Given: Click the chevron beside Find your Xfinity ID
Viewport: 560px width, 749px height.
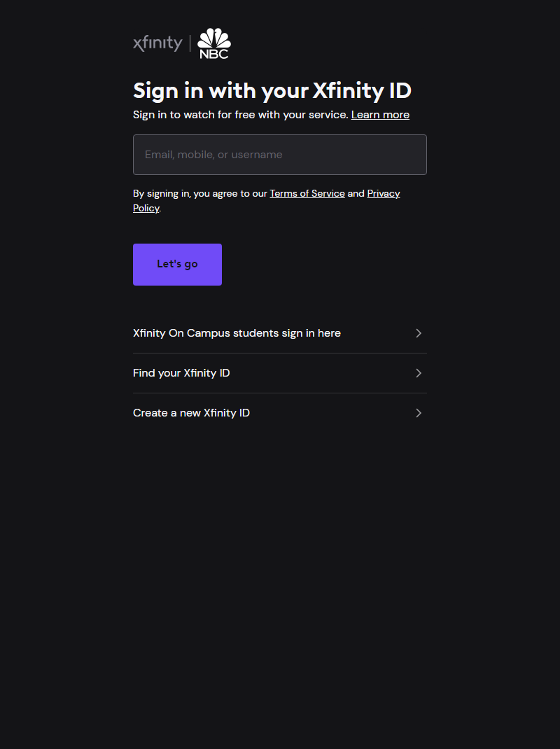Looking at the screenshot, I should point(419,373).
